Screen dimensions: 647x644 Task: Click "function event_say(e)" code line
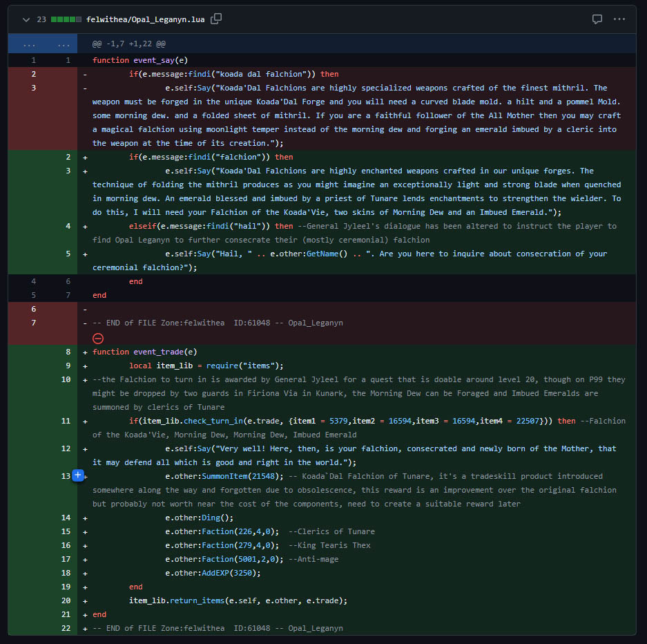(140, 60)
